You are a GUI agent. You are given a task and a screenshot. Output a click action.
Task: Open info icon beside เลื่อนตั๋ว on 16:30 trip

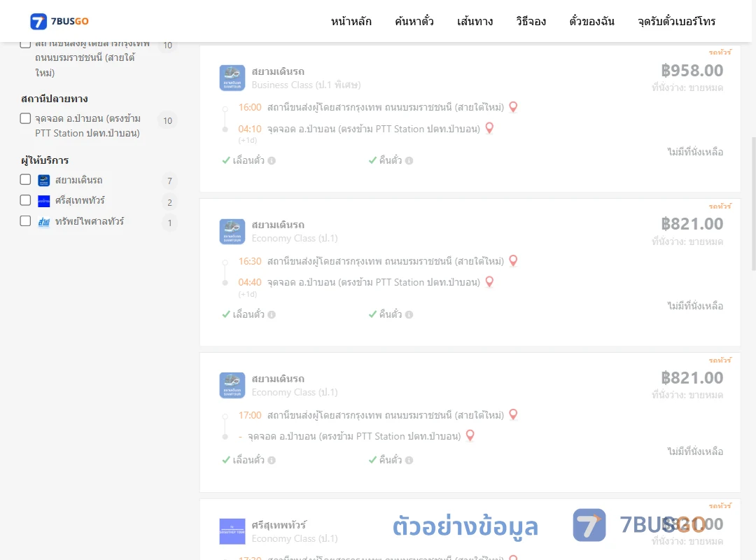[272, 314]
